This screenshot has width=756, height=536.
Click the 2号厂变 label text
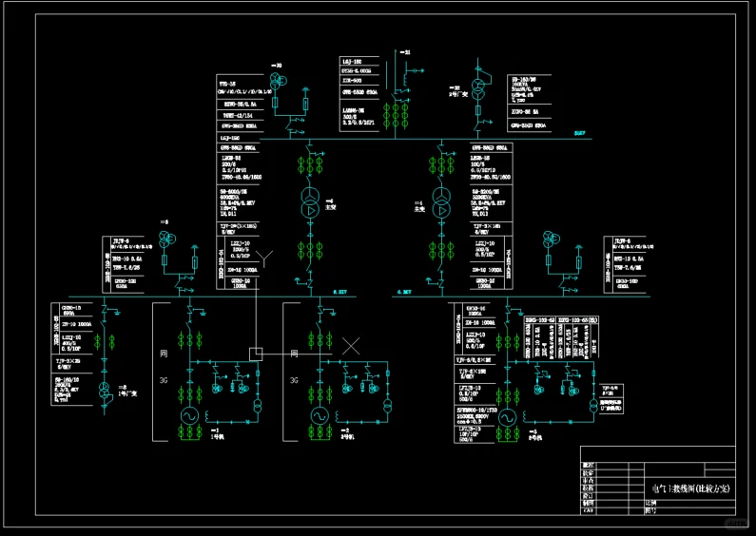(x=458, y=94)
